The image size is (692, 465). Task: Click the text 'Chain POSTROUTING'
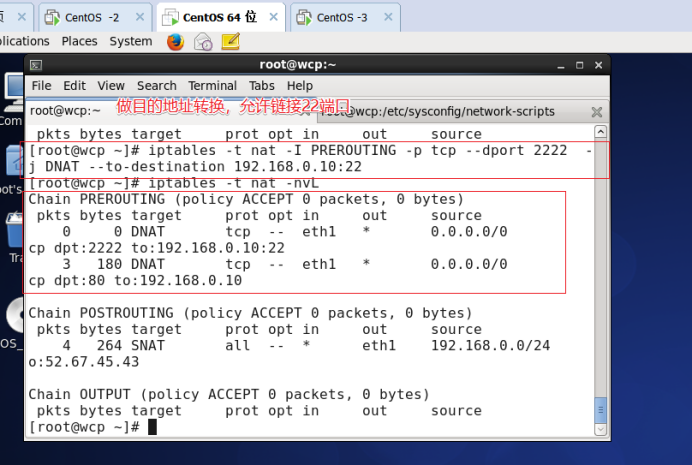101,313
